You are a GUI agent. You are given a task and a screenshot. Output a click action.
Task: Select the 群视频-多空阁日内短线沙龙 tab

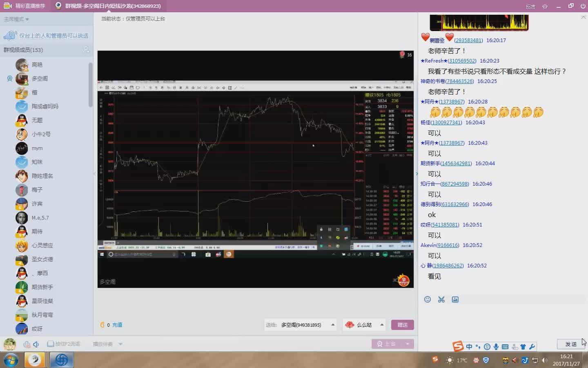tap(108, 6)
